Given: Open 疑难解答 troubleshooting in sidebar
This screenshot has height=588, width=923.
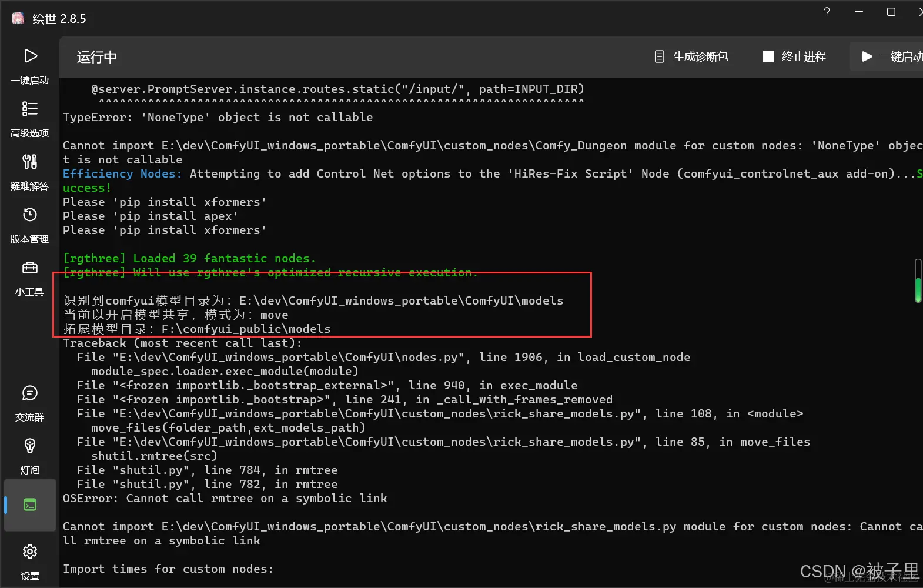Looking at the screenshot, I should point(29,172).
